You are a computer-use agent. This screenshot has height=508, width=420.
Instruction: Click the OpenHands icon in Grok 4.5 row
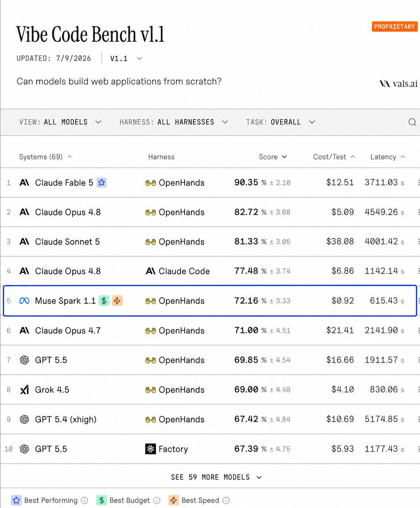tap(151, 390)
